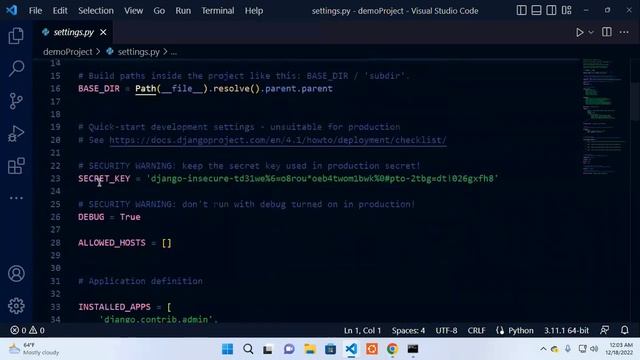Open the Manage gear icon
The image size is (640, 360).
point(16,306)
